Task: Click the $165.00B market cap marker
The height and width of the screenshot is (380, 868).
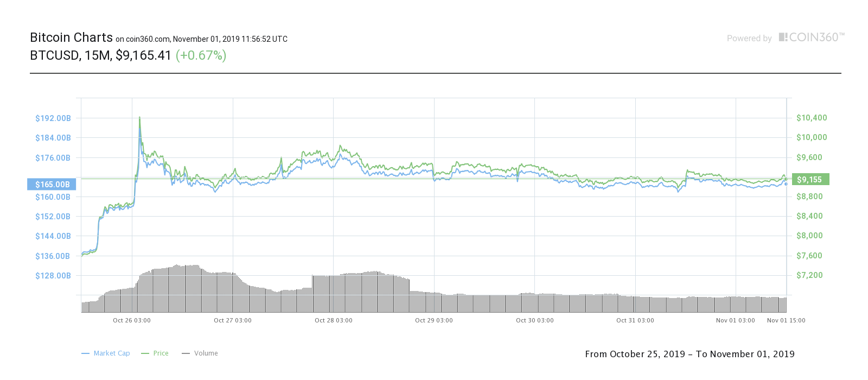Action: pyautogui.click(x=52, y=185)
